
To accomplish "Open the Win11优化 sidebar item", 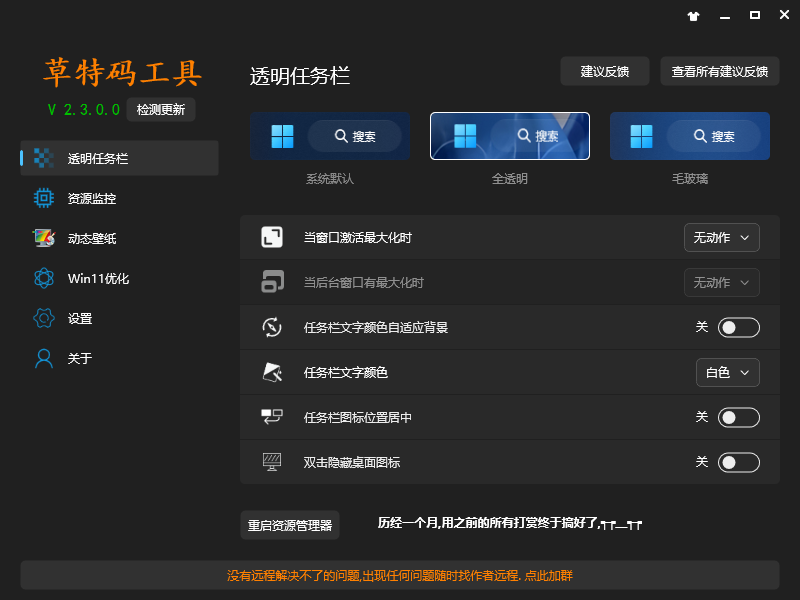I will coord(119,278).
